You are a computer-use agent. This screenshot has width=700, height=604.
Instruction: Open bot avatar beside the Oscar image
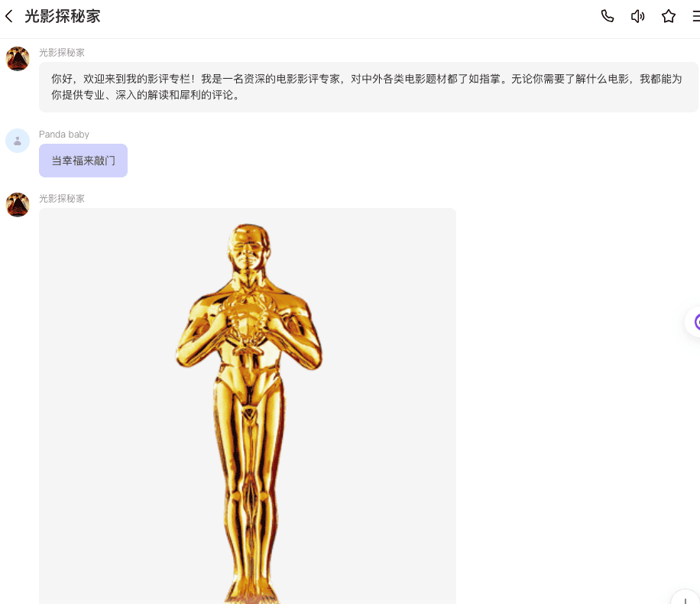(18, 205)
